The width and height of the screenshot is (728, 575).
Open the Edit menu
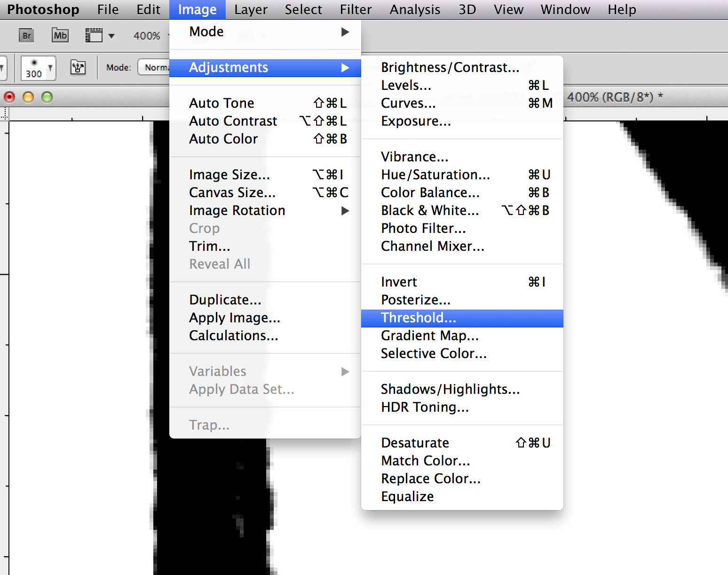[x=148, y=9]
